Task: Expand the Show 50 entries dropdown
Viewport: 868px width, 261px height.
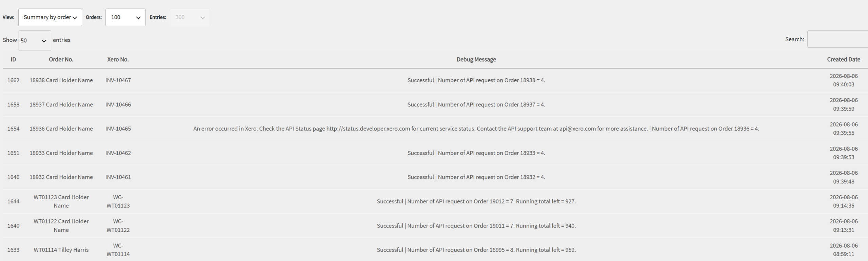Action: [x=35, y=40]
